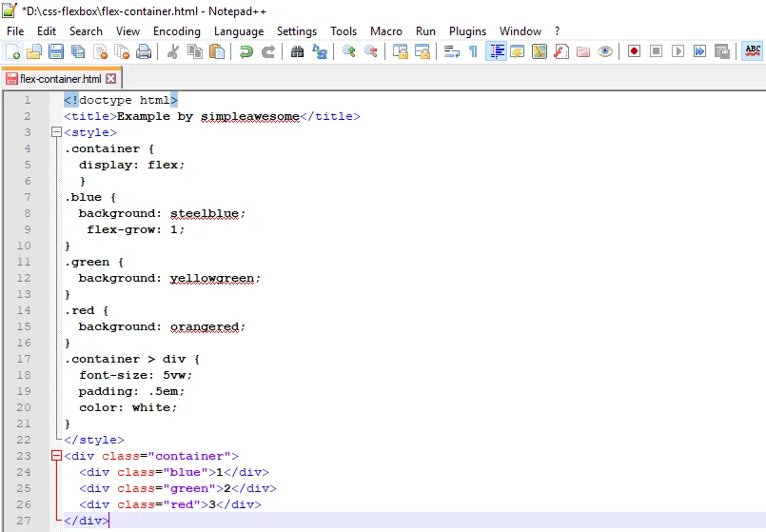Open the Replace dialog icon
Viewport: 766px width, 532px height.
point(320,51)
